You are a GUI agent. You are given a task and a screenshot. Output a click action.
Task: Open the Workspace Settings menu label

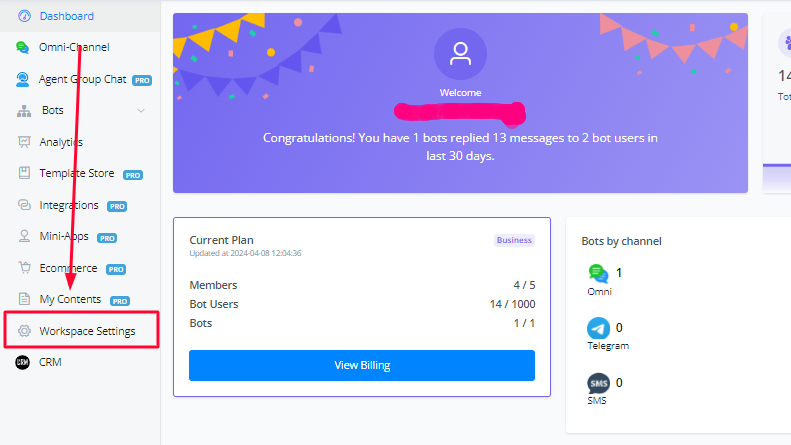[87, 331]
